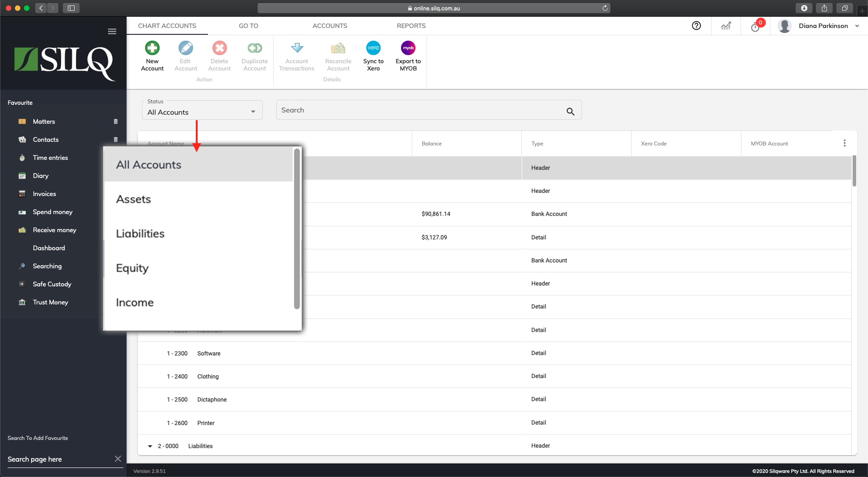Click the Invoices sidebar icon

(22, 194)
